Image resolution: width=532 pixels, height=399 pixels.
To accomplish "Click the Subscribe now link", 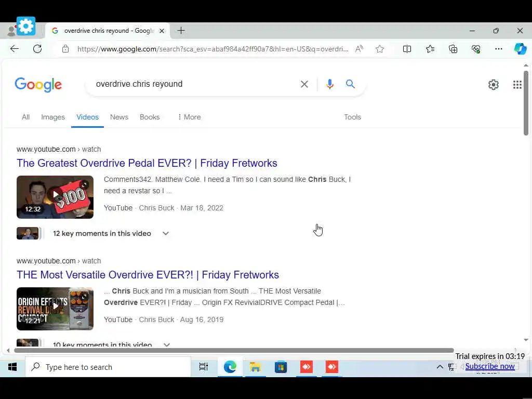I will [x=490, y=366].
